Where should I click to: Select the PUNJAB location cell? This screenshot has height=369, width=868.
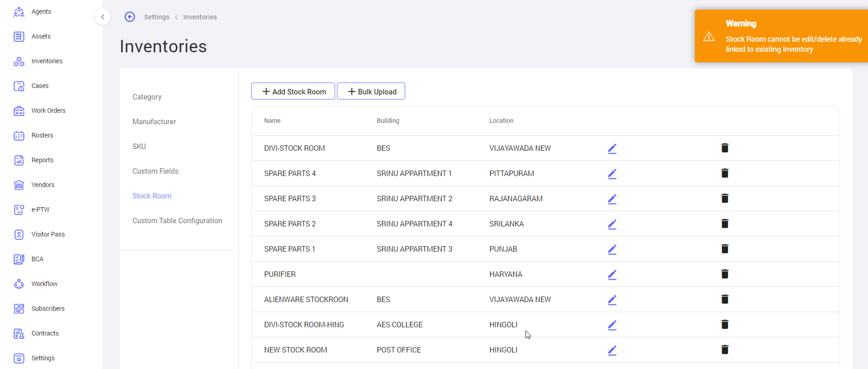[x=503, y=249]
